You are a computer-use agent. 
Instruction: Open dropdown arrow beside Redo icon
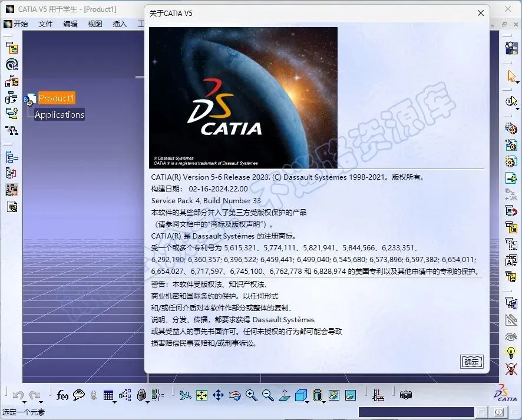(41, 402)
